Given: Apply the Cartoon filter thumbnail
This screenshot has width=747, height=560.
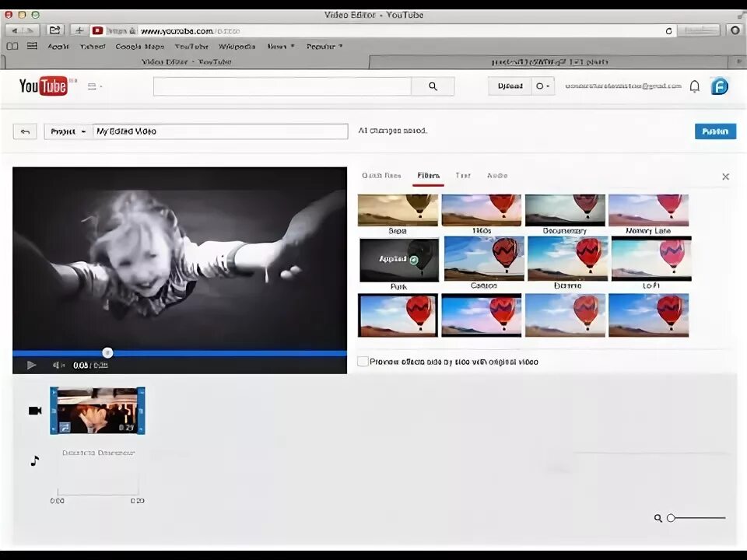Looking at the screenshot, I should (x=484, y=258).
